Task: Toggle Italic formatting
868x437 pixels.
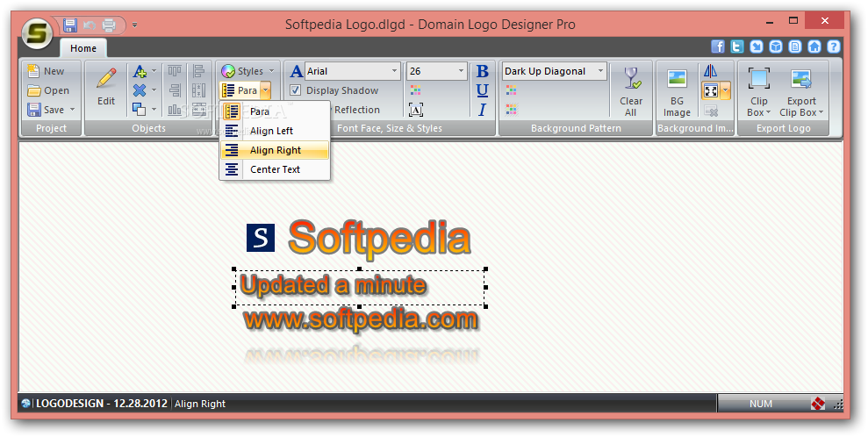Action: pos(482,110)
